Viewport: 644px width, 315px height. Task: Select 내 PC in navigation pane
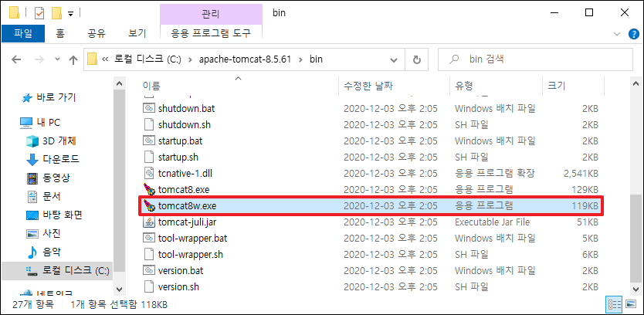pyautogui.click(x=40, y=122)
